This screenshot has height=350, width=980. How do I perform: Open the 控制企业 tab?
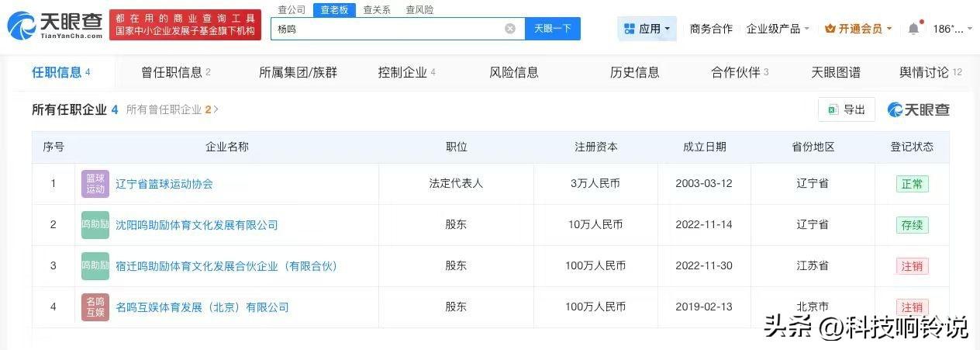[407, 72]
